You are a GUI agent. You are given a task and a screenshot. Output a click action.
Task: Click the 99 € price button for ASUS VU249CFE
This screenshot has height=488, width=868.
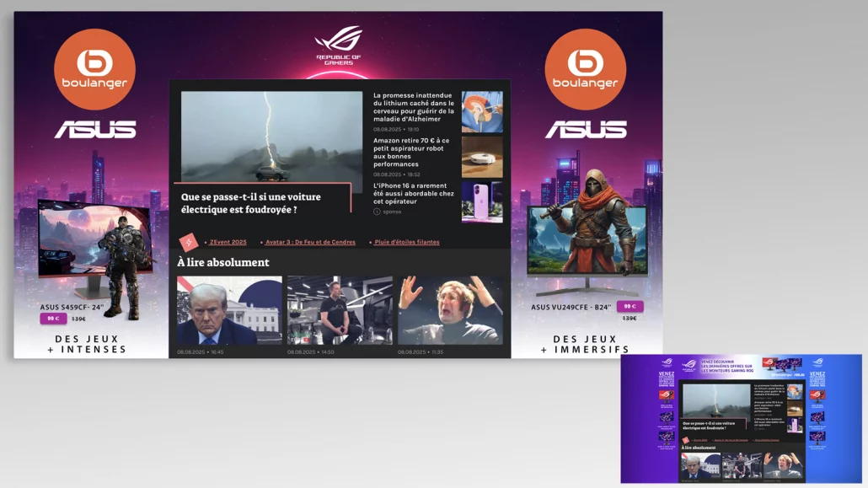click(x=630, y=307)
